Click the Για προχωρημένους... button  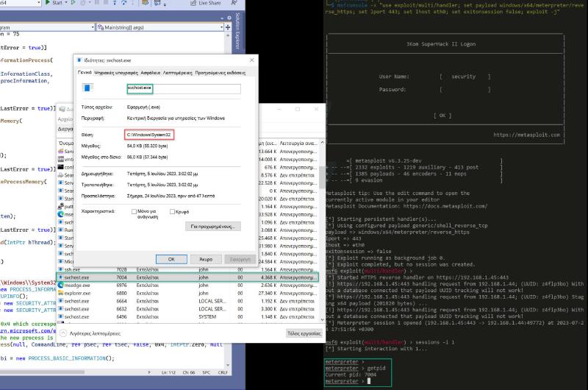point(213,227)
